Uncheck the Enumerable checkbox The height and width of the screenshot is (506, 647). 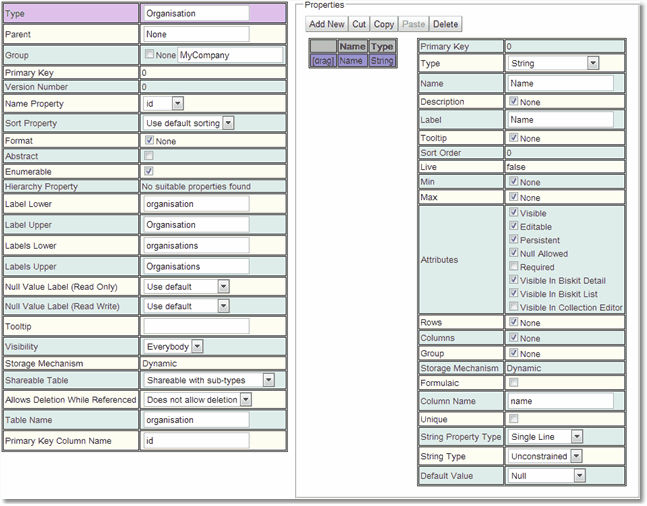point(150,171)
